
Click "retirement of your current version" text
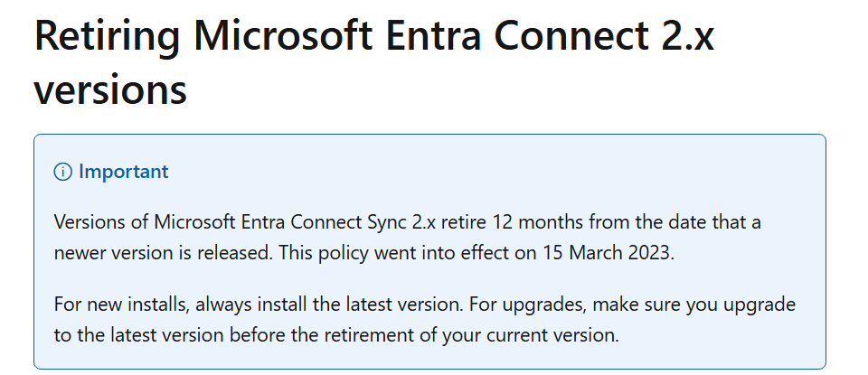[471, 335]
